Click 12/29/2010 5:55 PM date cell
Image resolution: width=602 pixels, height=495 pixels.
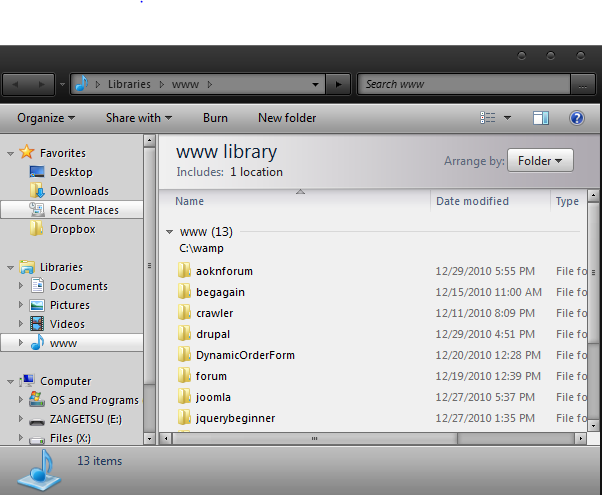[485, 271]
